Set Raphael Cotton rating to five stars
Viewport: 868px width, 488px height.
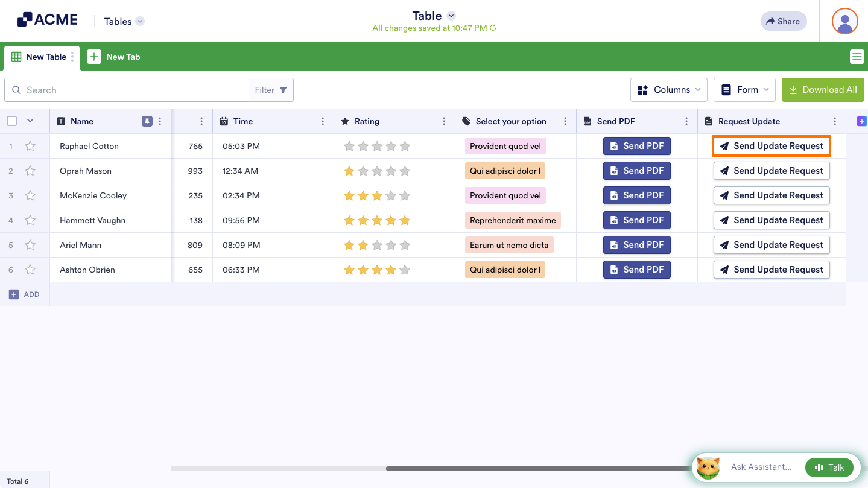point(405,146)
